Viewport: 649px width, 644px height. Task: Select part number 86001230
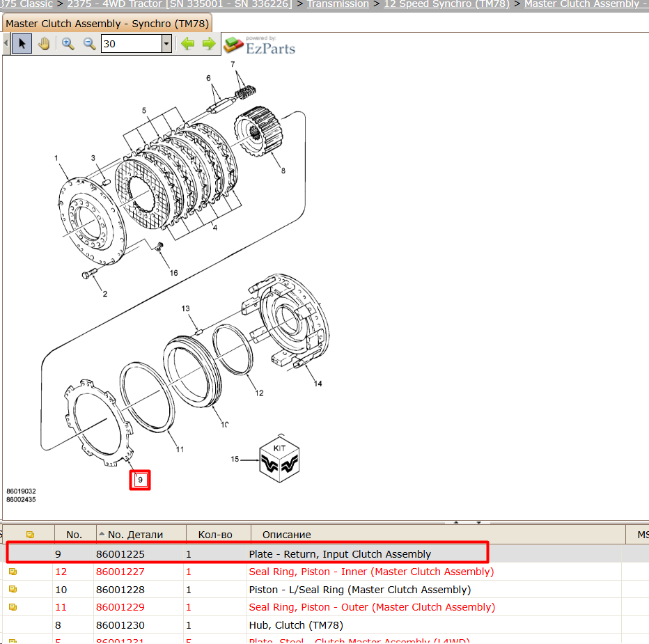[120, 625]
